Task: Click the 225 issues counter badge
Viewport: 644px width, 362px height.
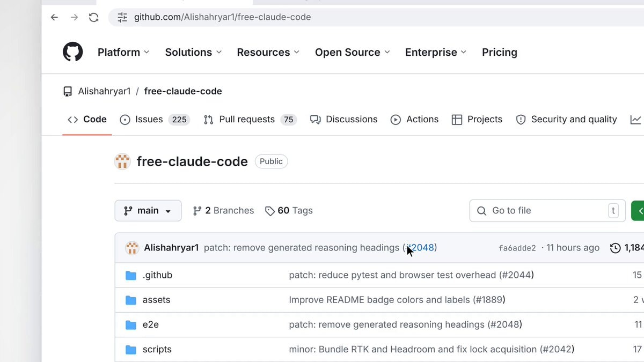Action: 179,120
